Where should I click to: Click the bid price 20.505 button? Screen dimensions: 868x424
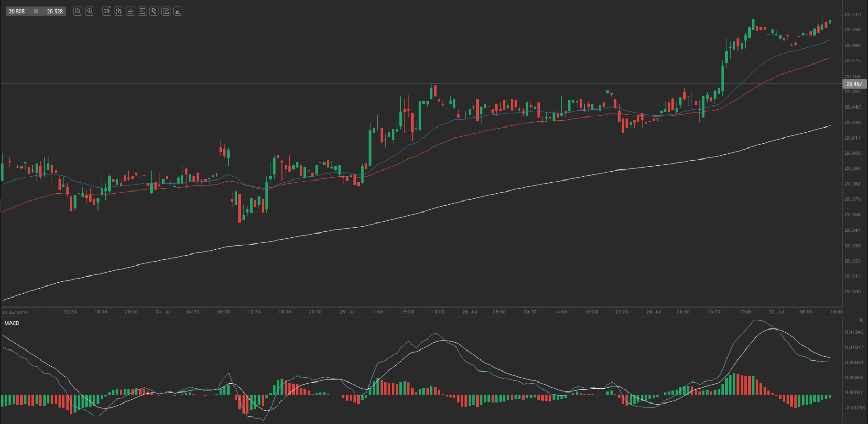(17, 11)
